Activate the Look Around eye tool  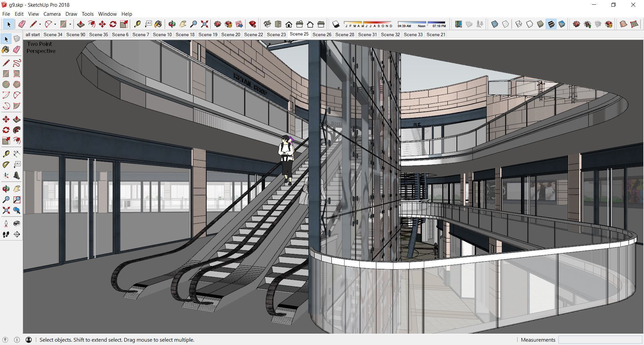[x=17, y=224]
